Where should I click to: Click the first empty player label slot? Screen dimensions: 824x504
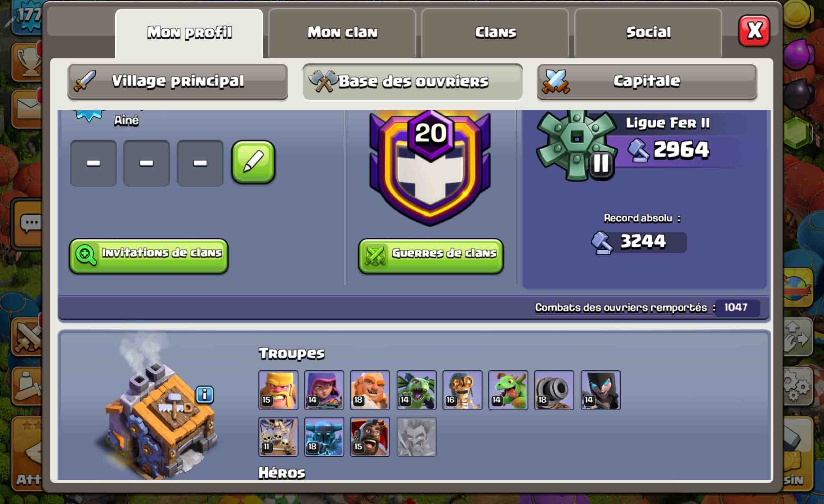tap(93, 163)
